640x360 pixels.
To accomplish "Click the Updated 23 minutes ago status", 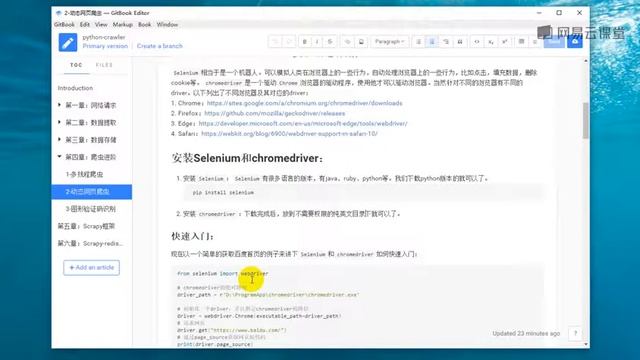I will pyautogui.click(x=526, y=333).
